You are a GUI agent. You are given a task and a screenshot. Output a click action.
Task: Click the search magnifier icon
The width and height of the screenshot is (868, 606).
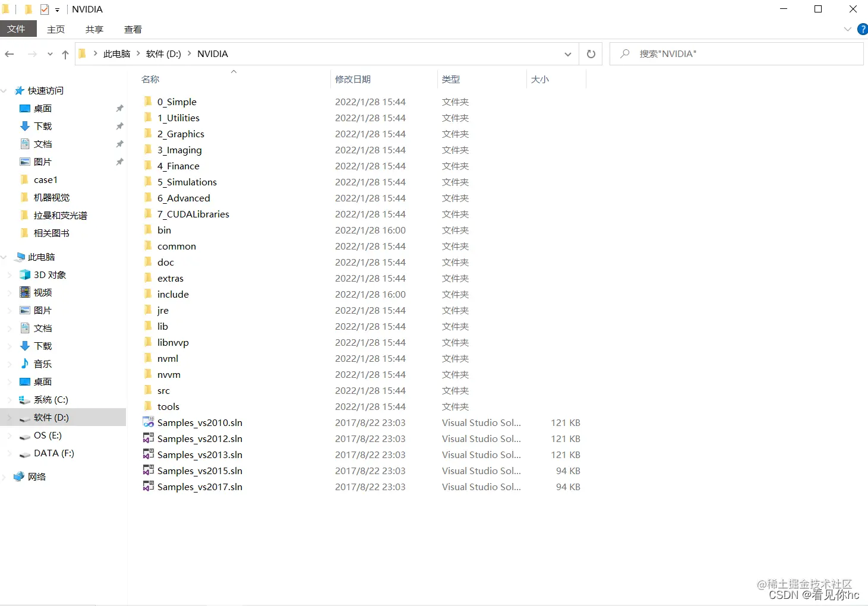point(625,54)
